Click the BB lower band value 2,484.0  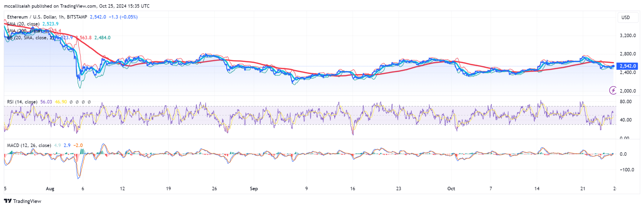(x=103, y=38)
